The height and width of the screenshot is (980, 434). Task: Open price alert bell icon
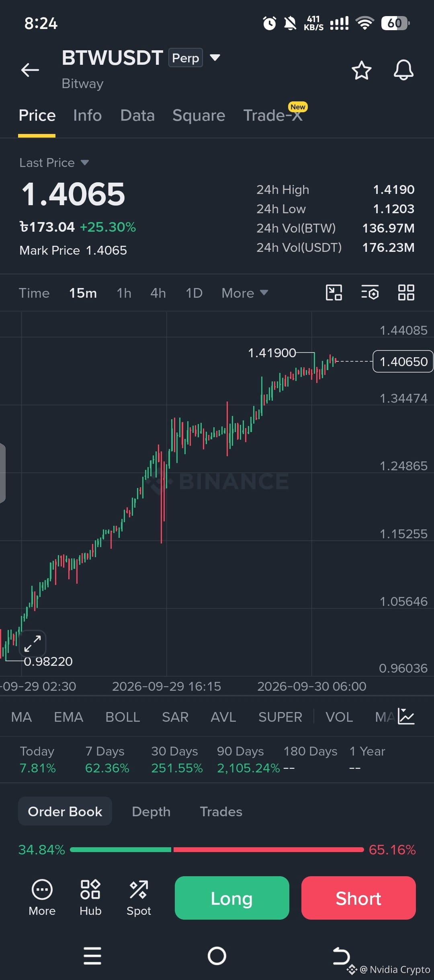pos(403,70)
